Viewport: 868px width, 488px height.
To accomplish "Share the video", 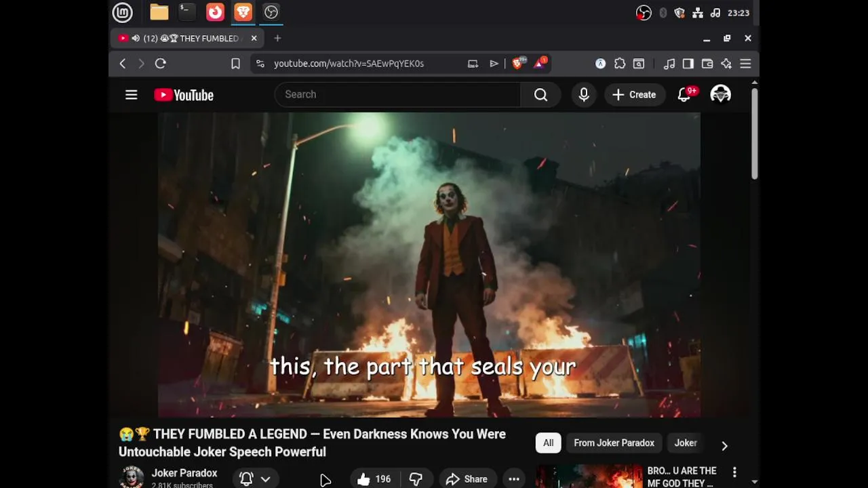I will (x=467, y=479).
